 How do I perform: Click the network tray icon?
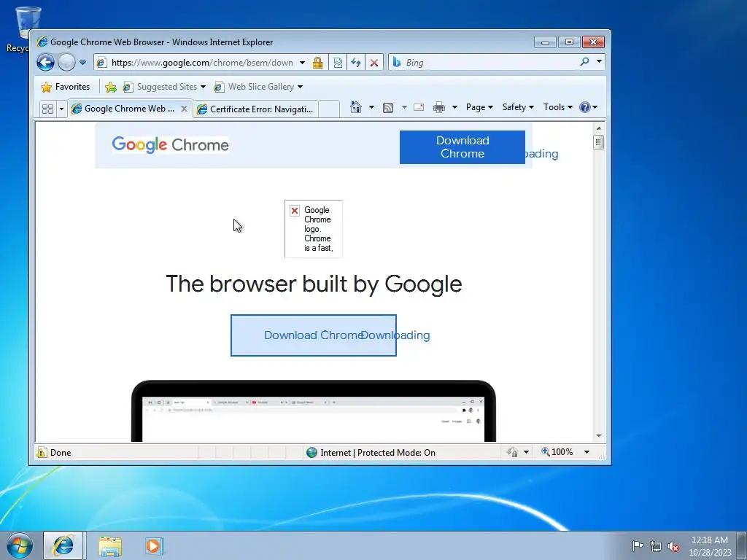tap(656, 546)
